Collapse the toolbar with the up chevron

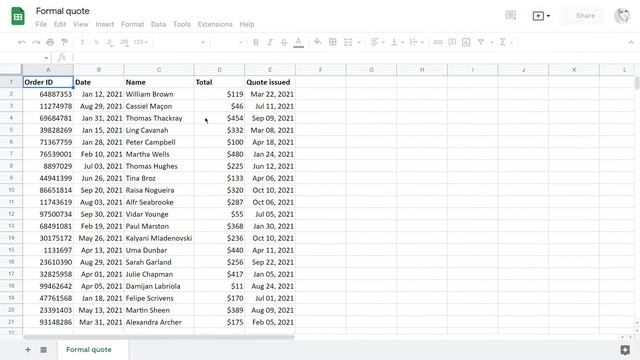(x=631, y=42)
